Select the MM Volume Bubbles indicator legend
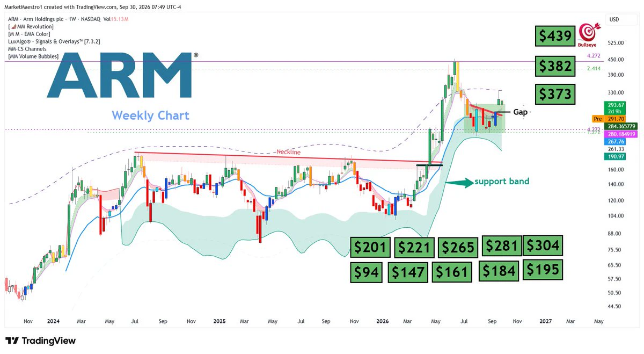 click(x=34, y=56)
